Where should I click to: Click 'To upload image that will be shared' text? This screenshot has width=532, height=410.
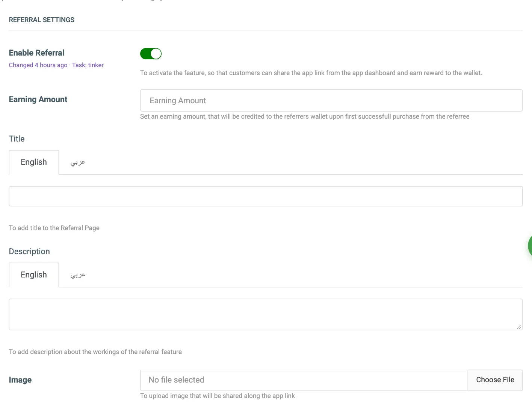pos(218,396)
